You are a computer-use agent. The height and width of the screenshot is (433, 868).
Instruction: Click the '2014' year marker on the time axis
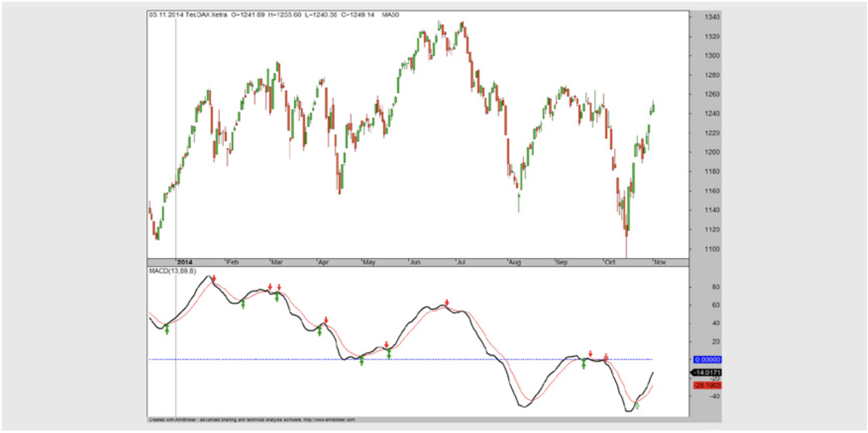185,262
